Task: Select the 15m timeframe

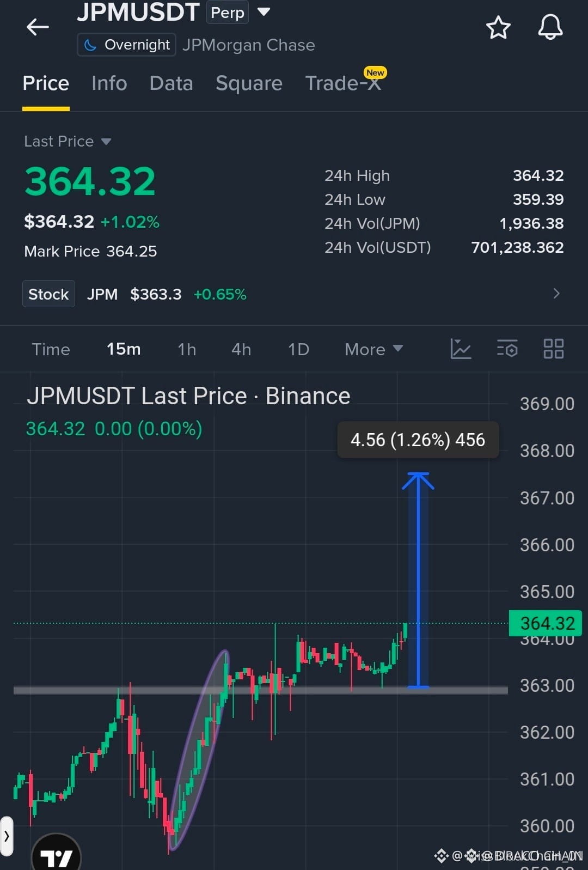Action: [x=124, y=349]
